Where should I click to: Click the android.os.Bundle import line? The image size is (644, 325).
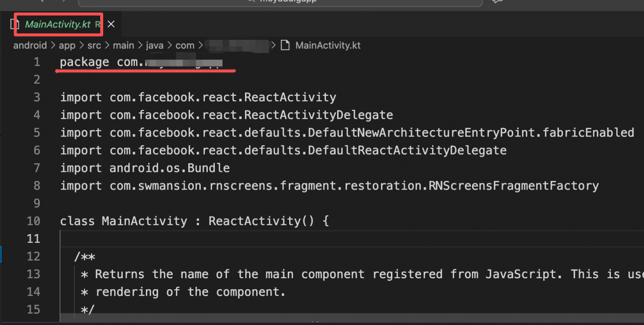point(145,168)
